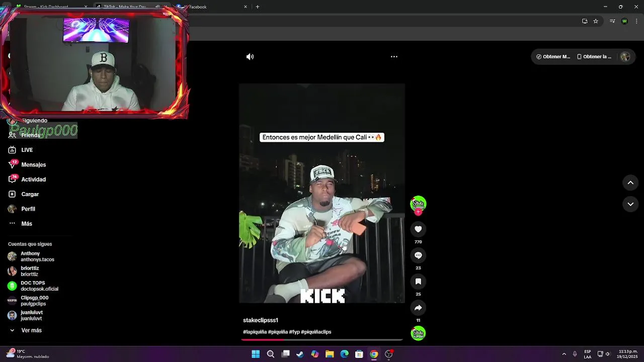Open green Chrome extension icon
Viewport: 644px width, 362px height.
[624, 21]
